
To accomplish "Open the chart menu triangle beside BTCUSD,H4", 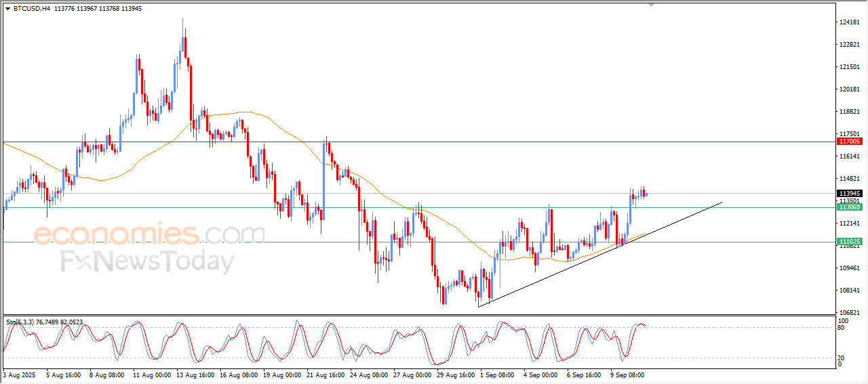I will 7,9.
